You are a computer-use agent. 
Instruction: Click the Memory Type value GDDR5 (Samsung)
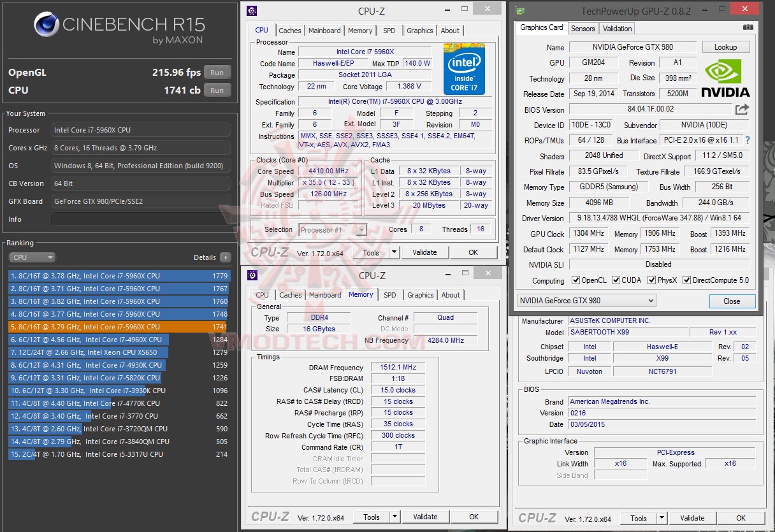coord(607,187)
